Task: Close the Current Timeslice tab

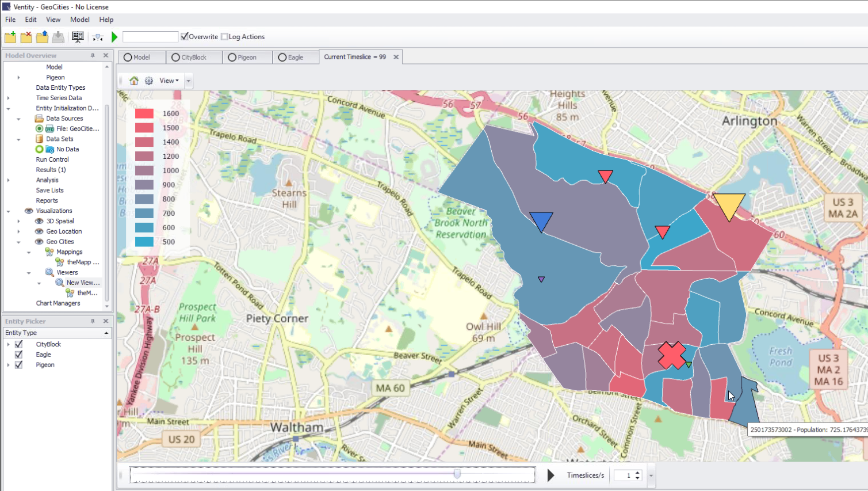Action: pyautogui.click(x=396, y=57)
